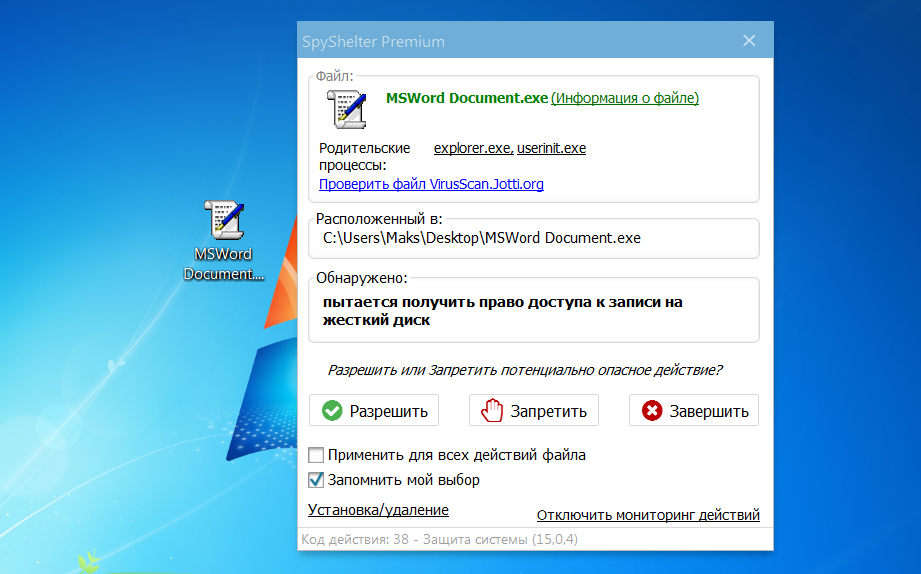Uncheck Запомнить мой выбор checkbox
Viewport: 921px width, 574px height.
[316, 480]
